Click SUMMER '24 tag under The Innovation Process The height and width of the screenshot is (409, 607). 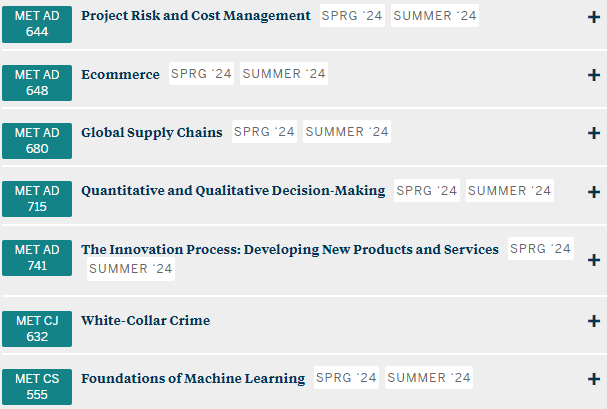click(x=130, y=269)
